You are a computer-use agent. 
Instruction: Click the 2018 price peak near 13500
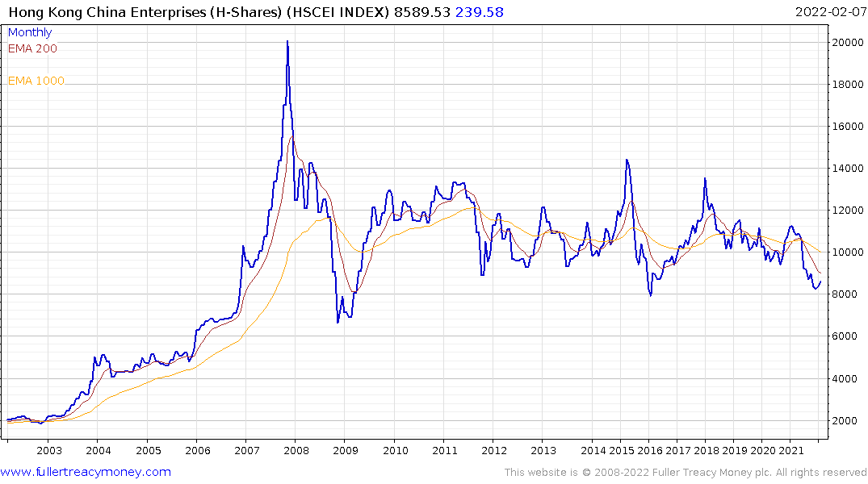[705, 178]
